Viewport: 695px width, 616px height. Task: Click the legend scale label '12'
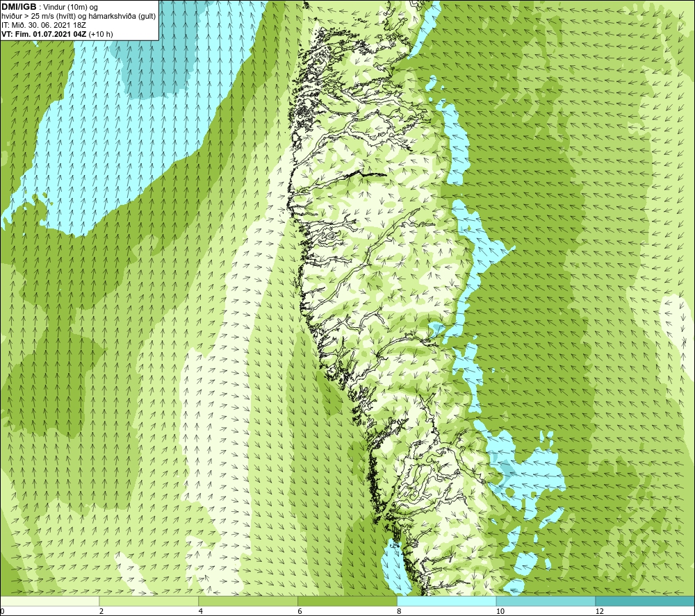(600, 611)
